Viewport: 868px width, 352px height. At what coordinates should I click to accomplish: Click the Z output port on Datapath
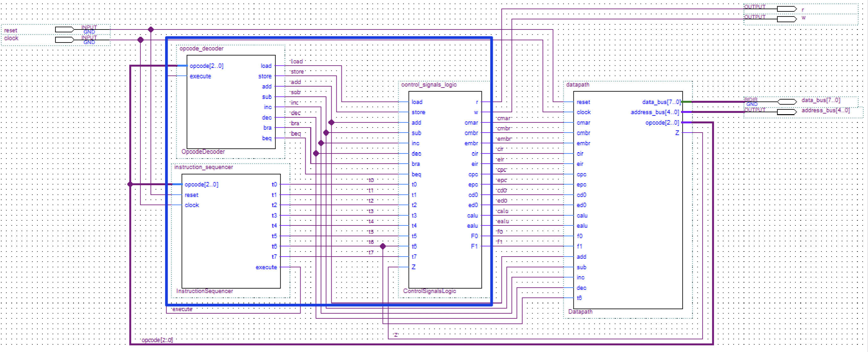click(677, 133)
